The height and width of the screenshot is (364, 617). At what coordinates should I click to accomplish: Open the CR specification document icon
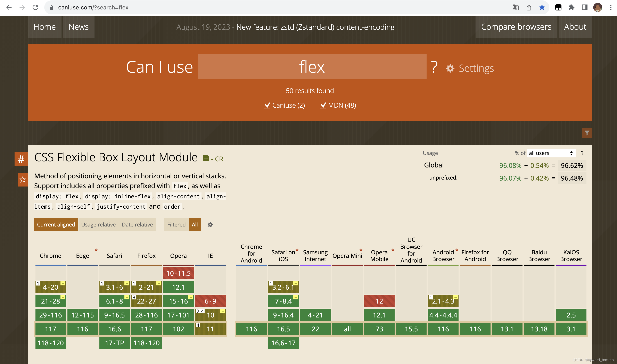(206, 158)
